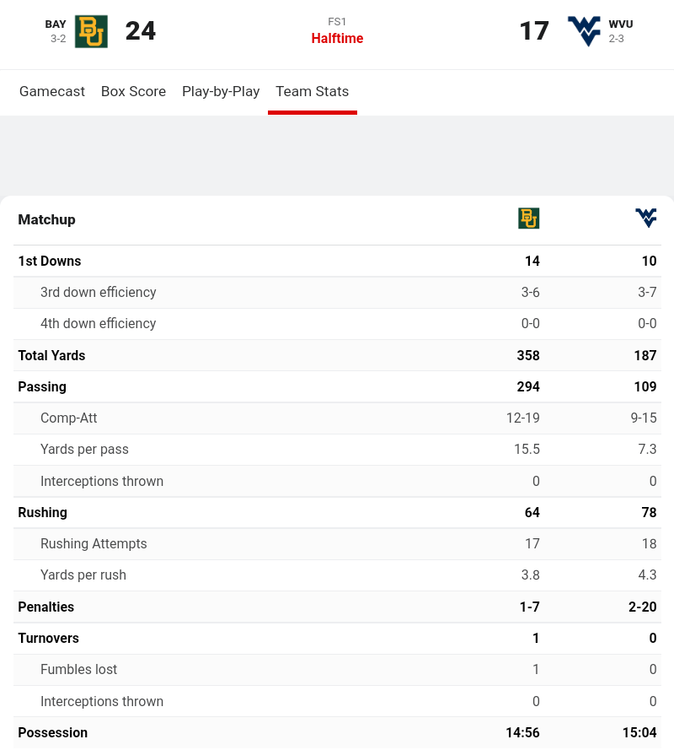Open the Gamecast tab
This screenshot has height=750, width=674.
click(52, 91)
